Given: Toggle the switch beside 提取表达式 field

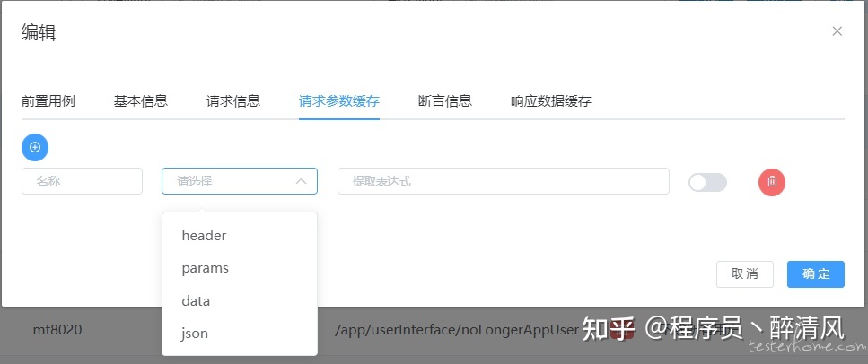Looking at the screenshot, I should click(x=707, y=182).
